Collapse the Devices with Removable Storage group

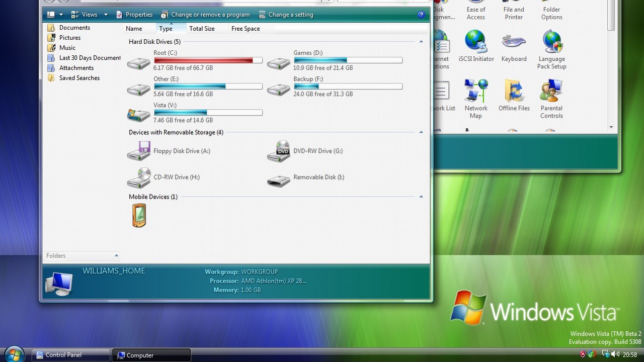[x=421, y=132]
